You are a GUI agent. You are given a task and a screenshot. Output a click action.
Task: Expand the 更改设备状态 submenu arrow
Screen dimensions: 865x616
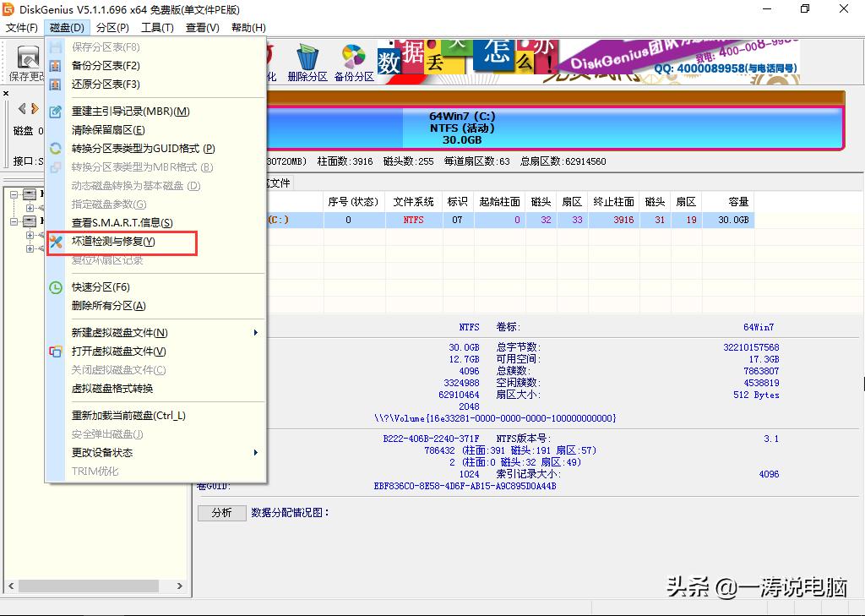point(256,452)
